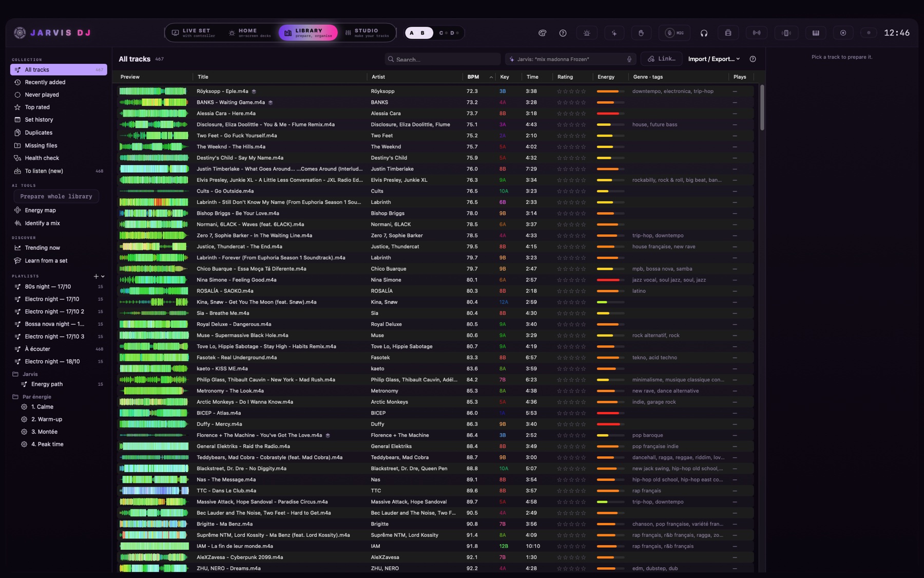
Task: Click the track Search field
Action: [x=442, y=59]
